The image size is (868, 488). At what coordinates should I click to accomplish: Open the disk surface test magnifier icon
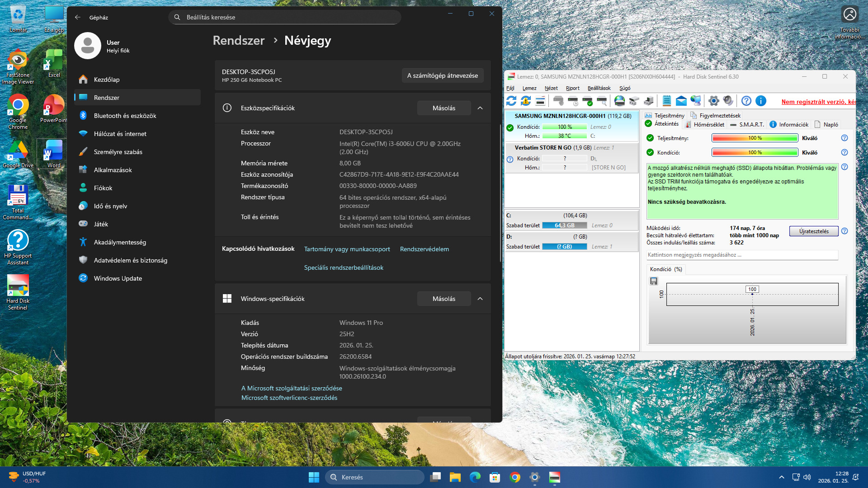(x=602, y=101)
